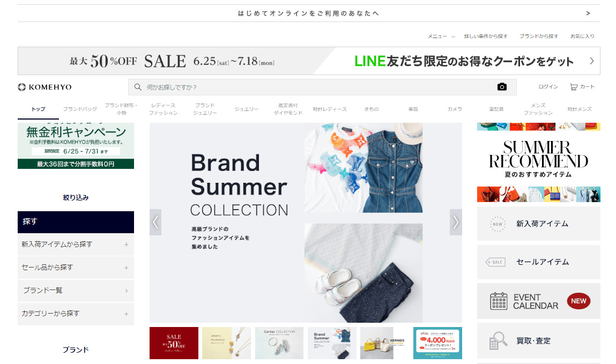This screenshot has height=364, width=616.
Task: Open the cart icon
Action: coord(574,87)
